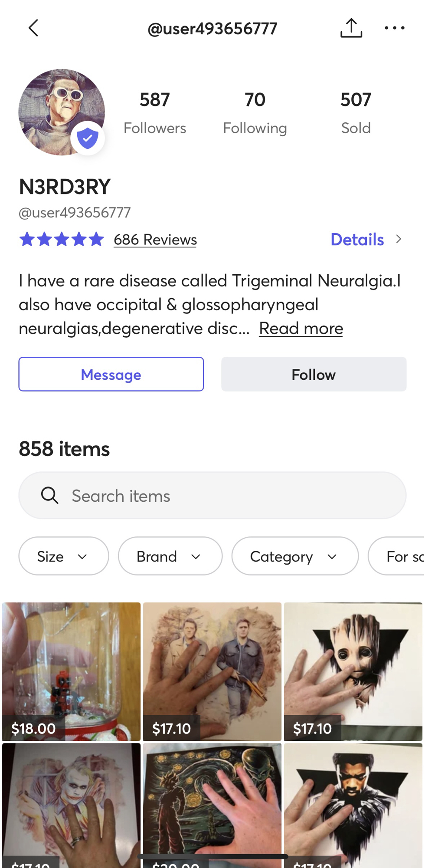Open the 686 Reviews link
This screenshot has height=868, width=425.
click(155, 240)
